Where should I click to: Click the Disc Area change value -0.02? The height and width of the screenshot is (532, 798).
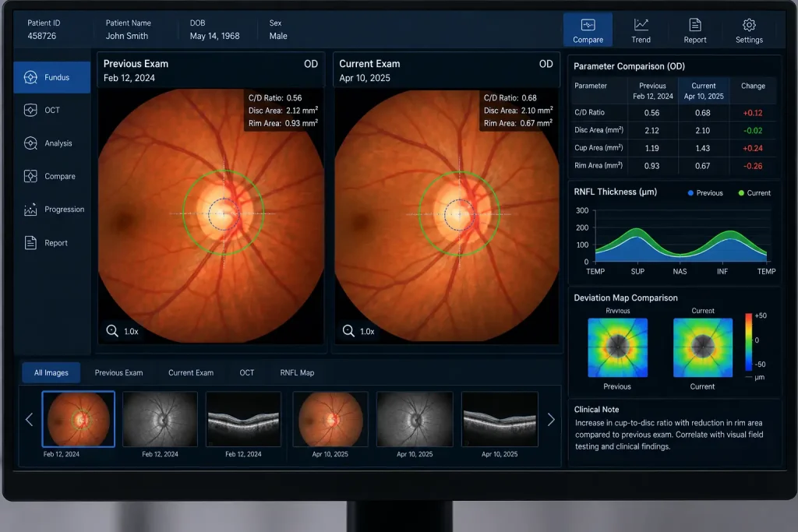point(752,131)
